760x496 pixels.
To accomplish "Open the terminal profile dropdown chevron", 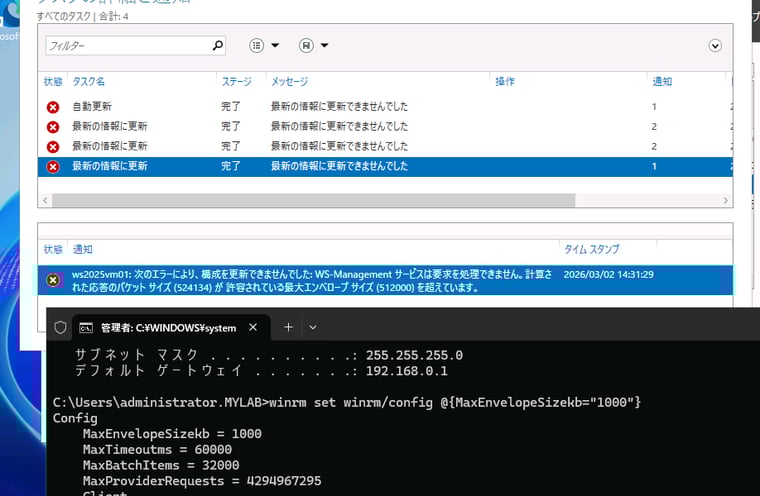I will [x=313, y=327].
